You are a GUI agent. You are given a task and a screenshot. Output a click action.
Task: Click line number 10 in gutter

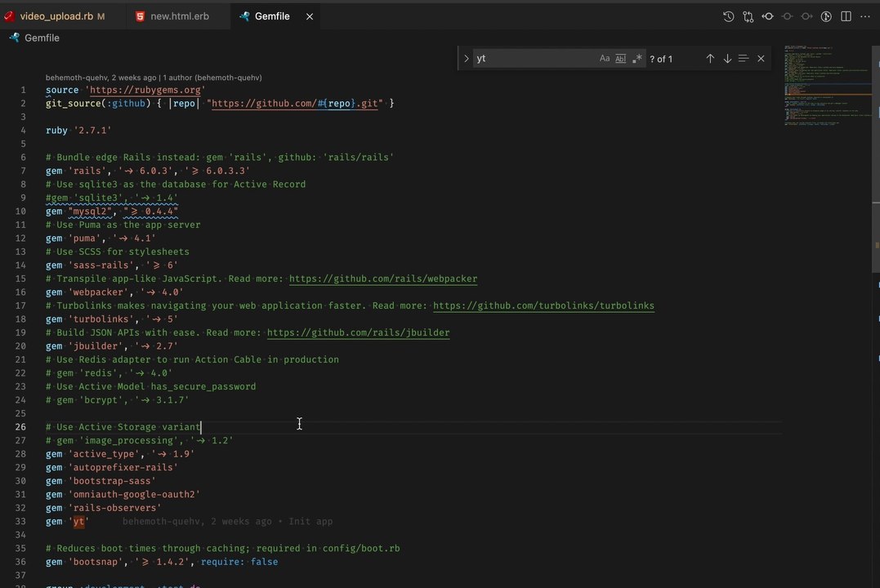click(x=20, y=212)
